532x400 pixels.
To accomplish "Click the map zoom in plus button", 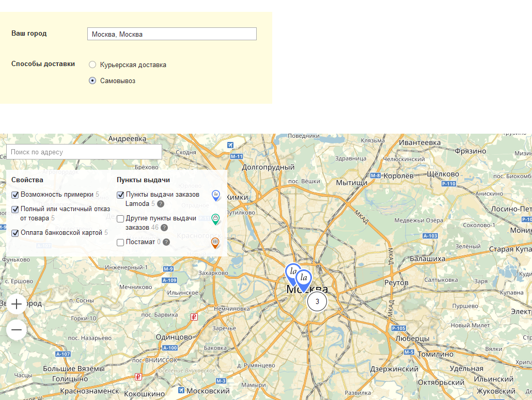I will [17, 303].
